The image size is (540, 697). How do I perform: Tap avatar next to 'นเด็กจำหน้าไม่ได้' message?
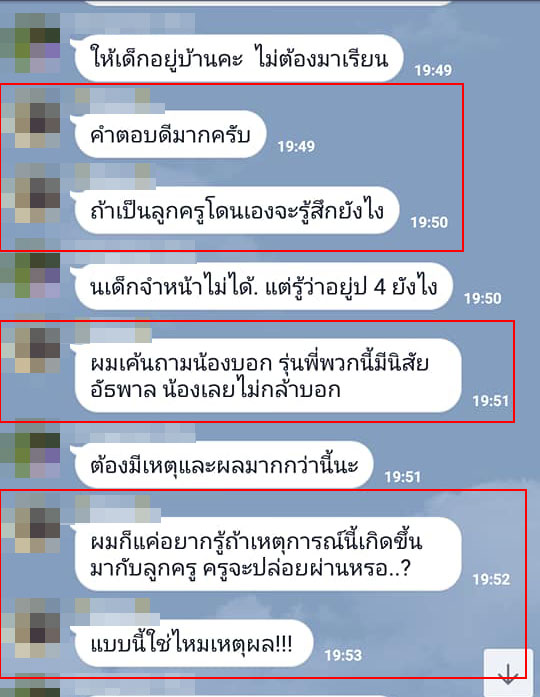[x=30, y=269]
